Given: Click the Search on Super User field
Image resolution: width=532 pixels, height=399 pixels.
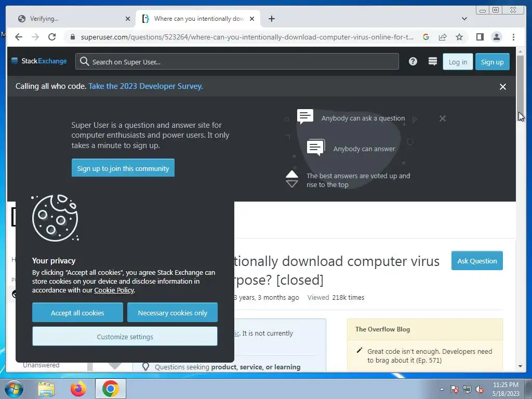Looking at the screenshot, I should coord(237,61).
